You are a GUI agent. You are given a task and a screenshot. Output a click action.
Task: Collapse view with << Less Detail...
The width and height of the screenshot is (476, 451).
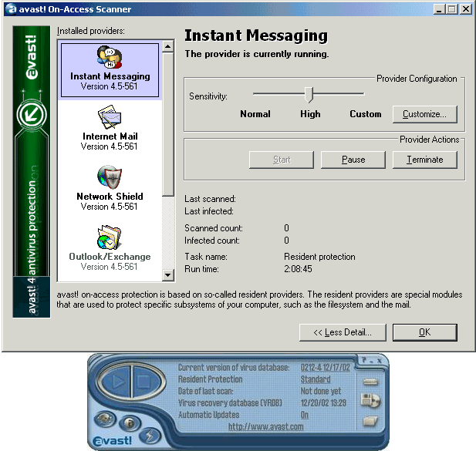pos(343,332)
